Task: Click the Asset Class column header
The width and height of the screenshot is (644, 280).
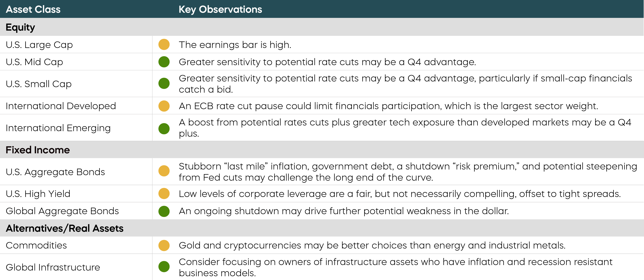Action: pyautogui.click(x=33, y=9)
